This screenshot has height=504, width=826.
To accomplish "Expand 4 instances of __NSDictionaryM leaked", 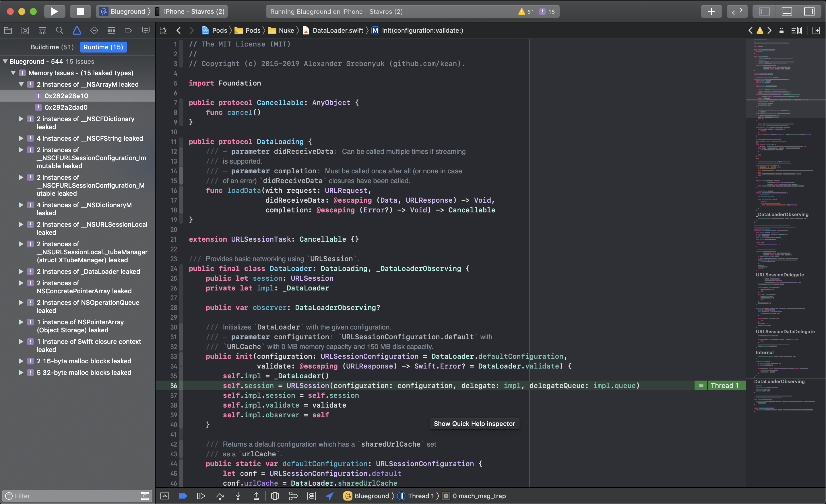I will coord(21,205).
